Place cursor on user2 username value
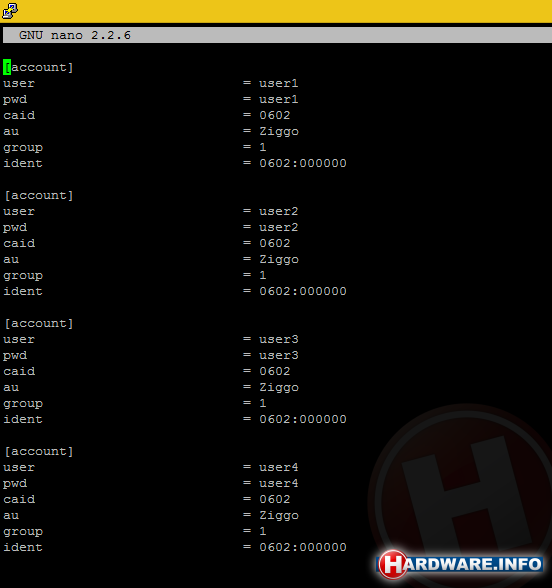The image size is (552, 588). (x=279, y=211)
